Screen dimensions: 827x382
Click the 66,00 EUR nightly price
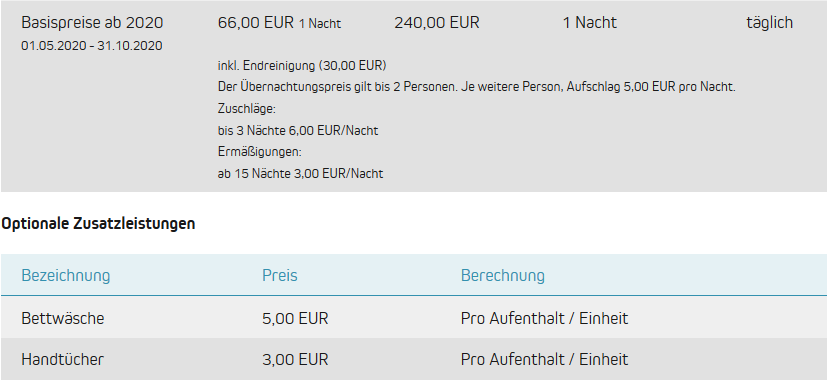256,23
